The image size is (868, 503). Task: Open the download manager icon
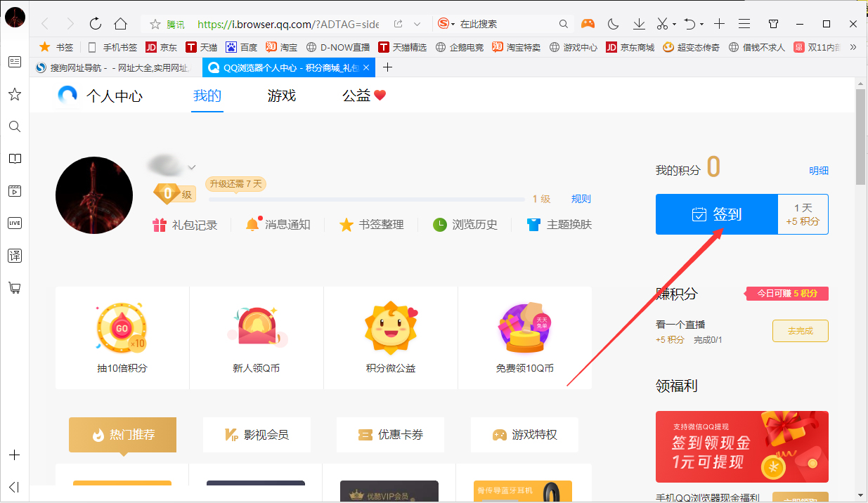(638, 23)
